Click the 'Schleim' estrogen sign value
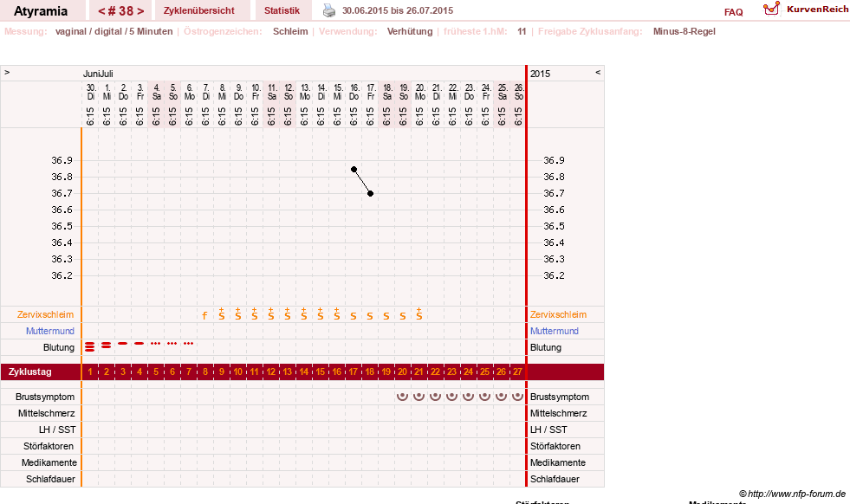Viewport: 850px width, 504px height. [x=290, y=31]
